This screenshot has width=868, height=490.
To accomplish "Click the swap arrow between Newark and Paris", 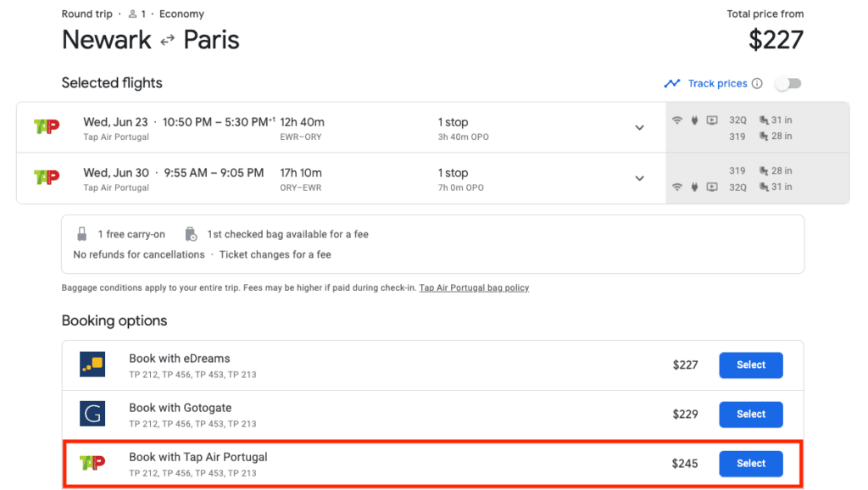I will click(x=166, y=39).
